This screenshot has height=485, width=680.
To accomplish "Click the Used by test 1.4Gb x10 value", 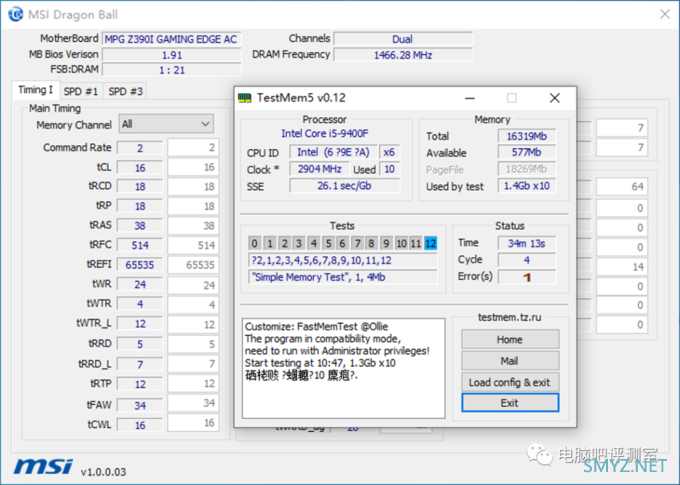I will [526, 186].
